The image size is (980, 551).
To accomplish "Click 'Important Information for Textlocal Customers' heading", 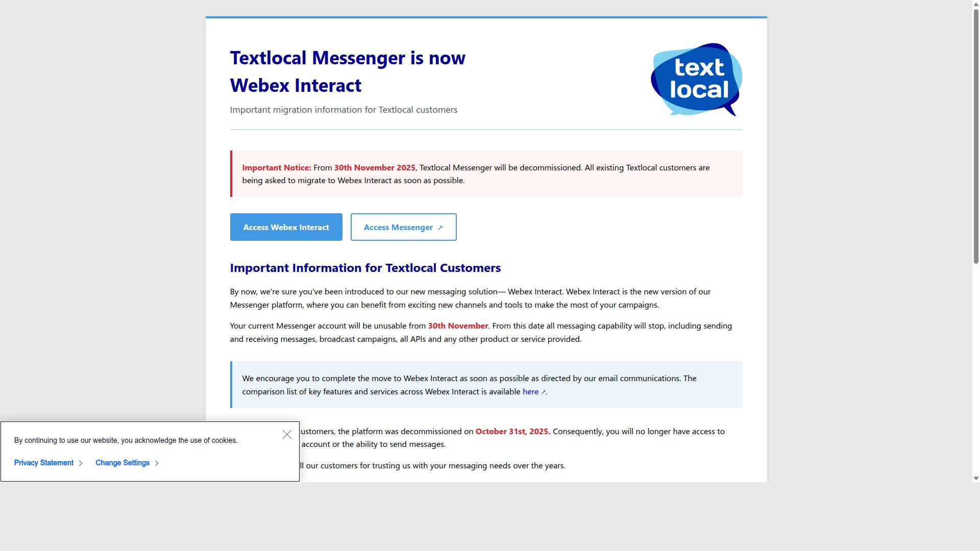I will point(365,268).
